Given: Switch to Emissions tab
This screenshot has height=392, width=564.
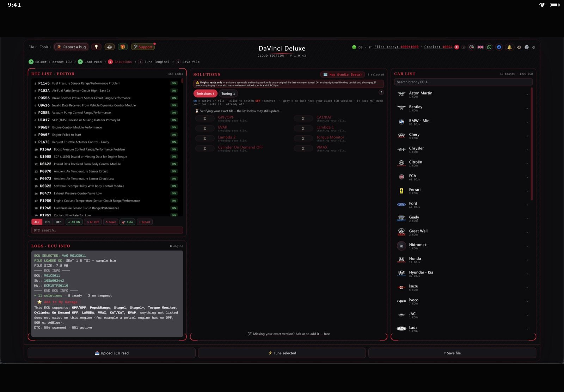Looking at the screenshot, I should (x=205, y=93).
